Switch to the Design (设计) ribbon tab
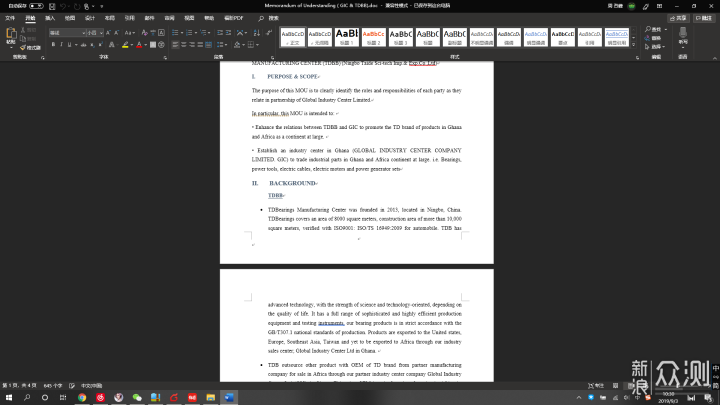This screenshot has width=720, height=405. pos(90,18)
